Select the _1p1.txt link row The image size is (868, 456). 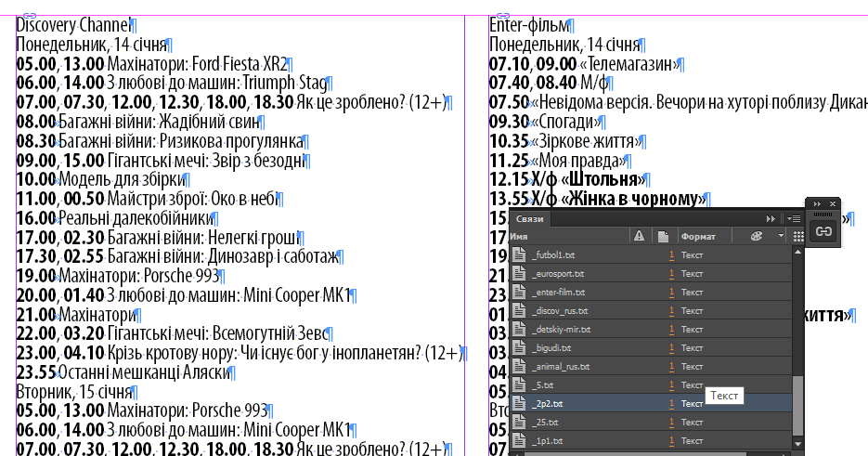pyautogui.click(x=651, y=440)
